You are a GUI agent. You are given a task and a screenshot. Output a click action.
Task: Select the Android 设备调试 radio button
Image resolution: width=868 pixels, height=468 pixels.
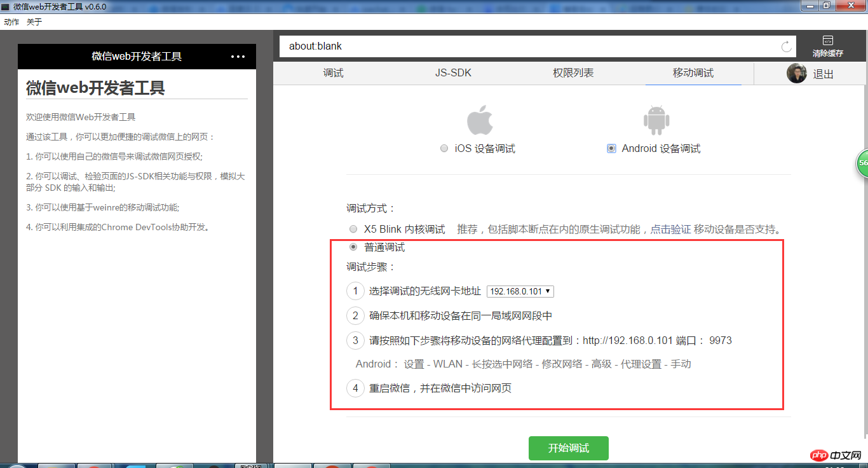coord(611,148)
